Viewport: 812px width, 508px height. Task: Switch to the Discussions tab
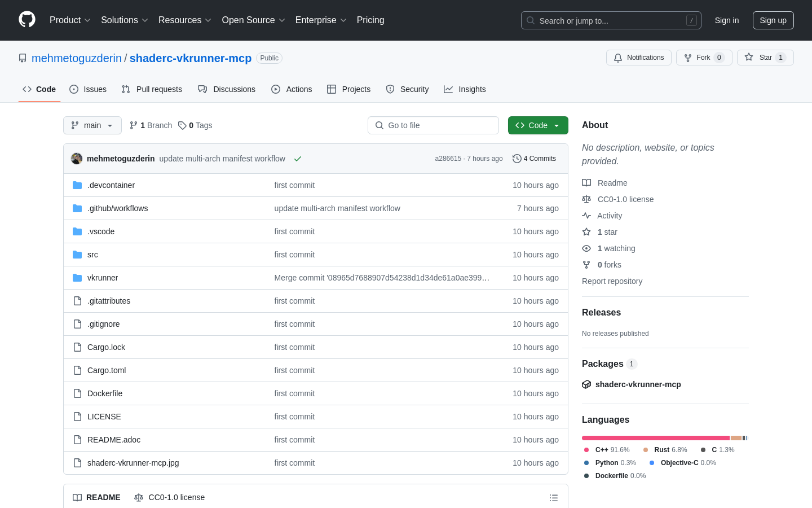227,89
